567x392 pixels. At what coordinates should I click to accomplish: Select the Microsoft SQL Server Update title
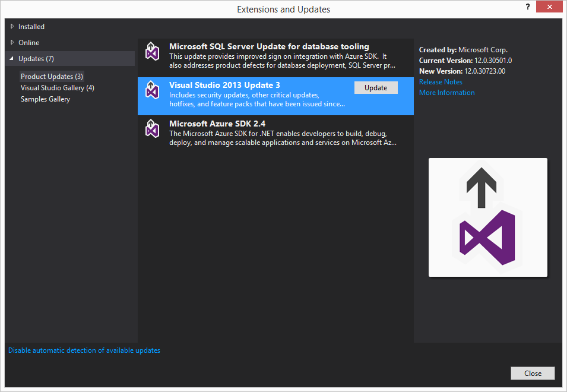[269, 46]
